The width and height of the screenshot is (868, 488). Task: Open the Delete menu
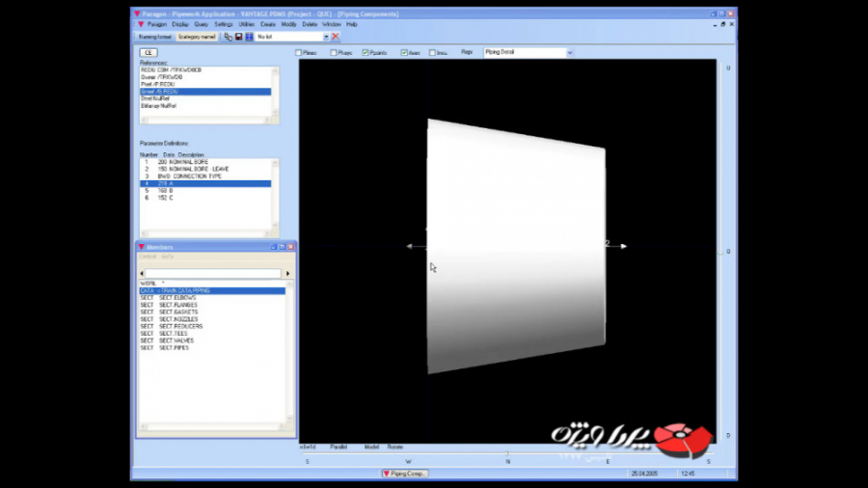pyautogui.click(x=310, y=24)
